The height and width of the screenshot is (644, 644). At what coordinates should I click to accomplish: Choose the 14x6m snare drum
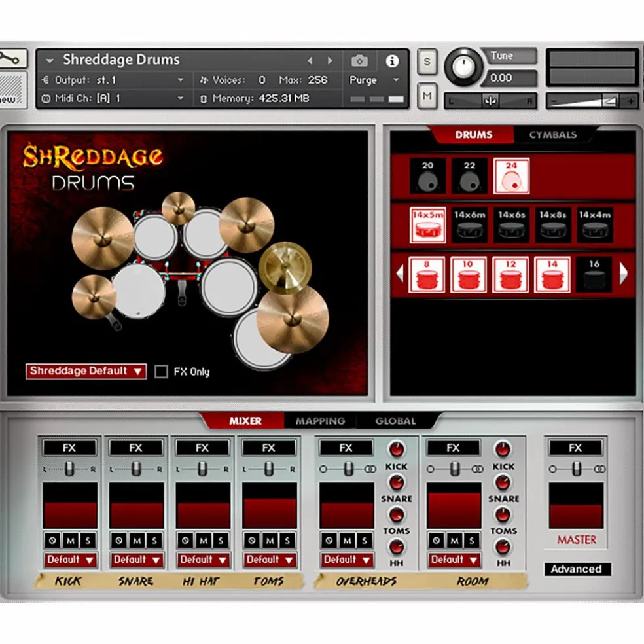pyautogui.click(x=469, y=225)
